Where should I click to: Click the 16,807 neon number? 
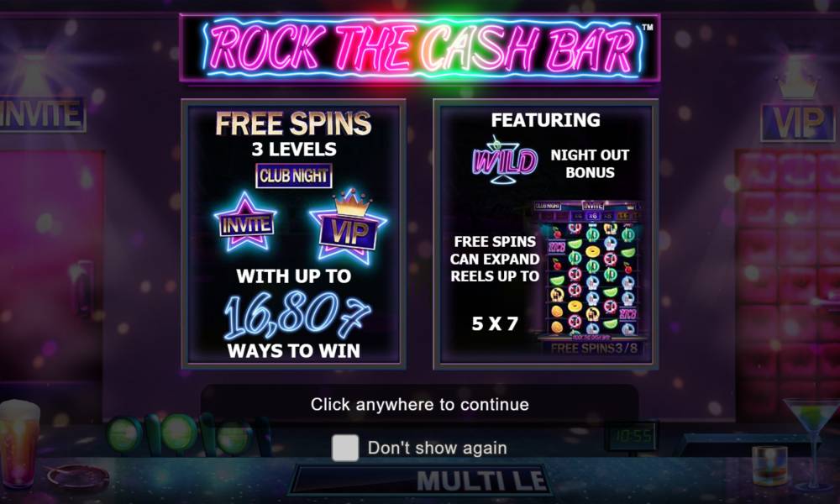click(297, 316)
